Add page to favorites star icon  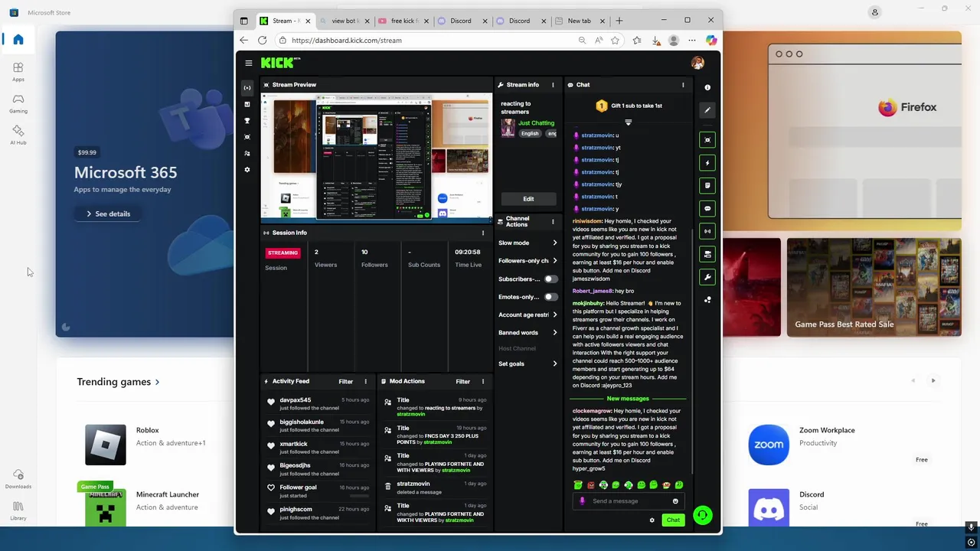point(615,41)
